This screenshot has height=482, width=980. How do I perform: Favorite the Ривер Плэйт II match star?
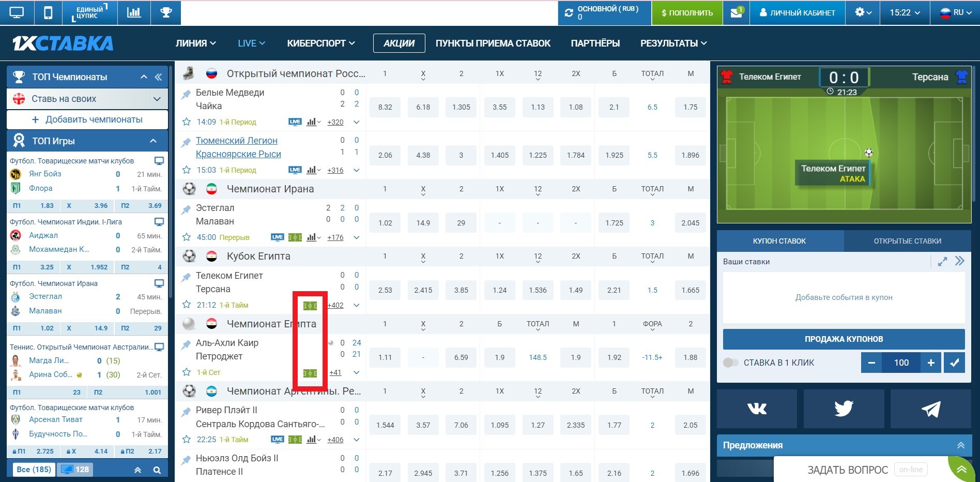(187, 440)
